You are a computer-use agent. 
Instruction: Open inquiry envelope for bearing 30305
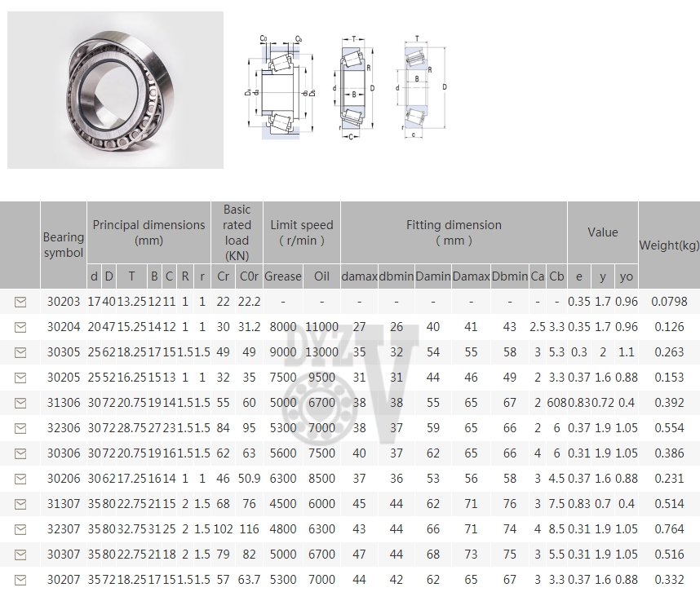(x=20, y=352)
